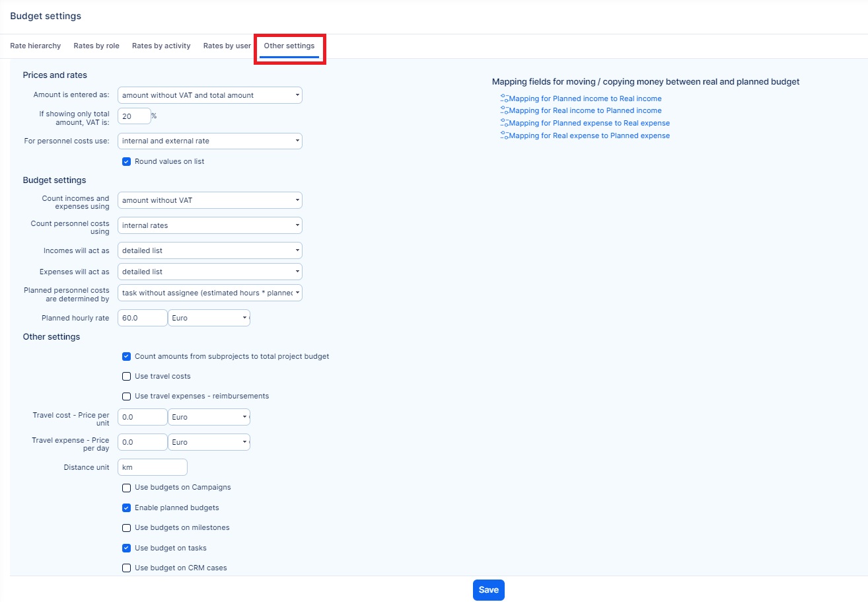Focus the Distance unit text field
This screenshot has width=868, height=602.
(152, 467)
